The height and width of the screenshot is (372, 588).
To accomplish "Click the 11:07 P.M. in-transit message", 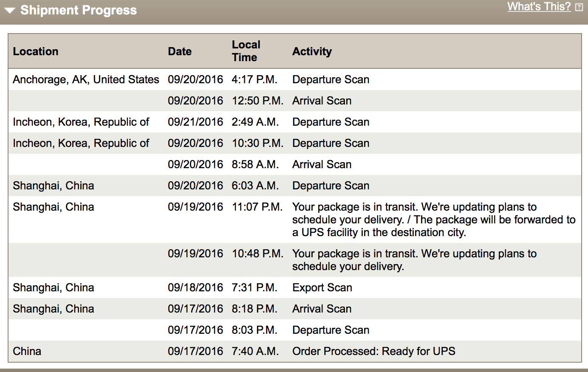I will (x=434, y=220).
